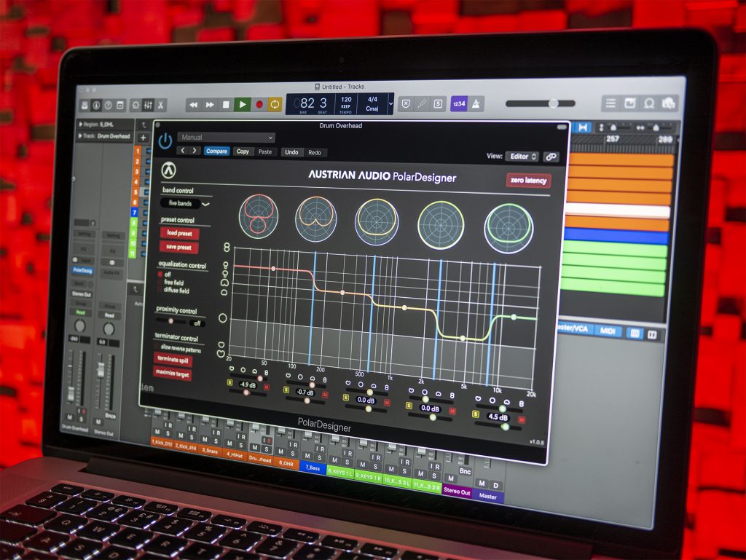Open the five bands dropdown

[185, 203]
